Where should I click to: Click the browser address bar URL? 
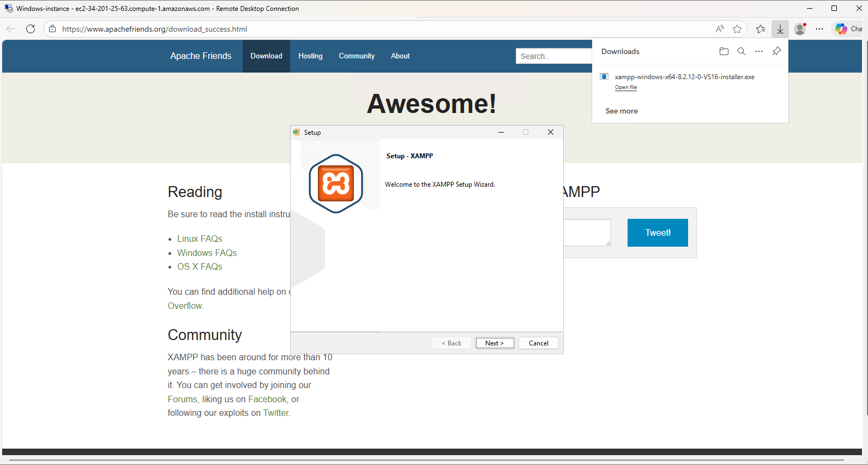[154, 29]
